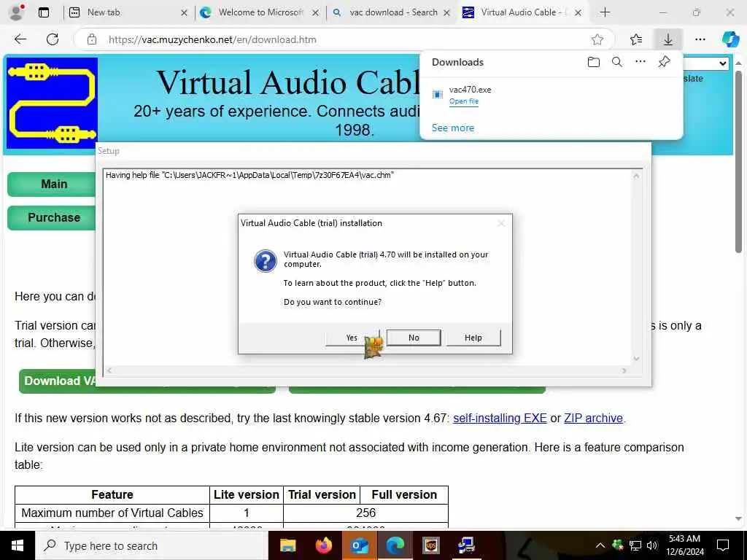Open network status tray icon

pos(635,545)
